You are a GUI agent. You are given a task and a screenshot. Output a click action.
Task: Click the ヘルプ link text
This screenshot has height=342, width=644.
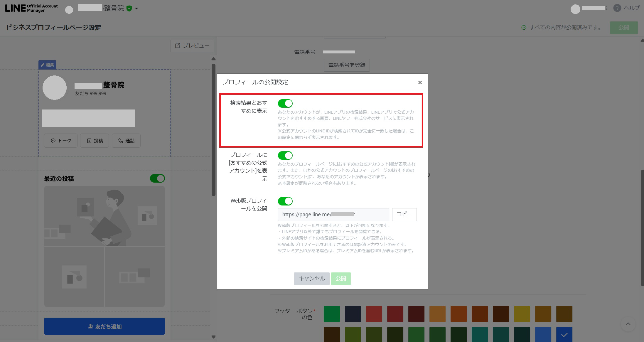point(632,8)
